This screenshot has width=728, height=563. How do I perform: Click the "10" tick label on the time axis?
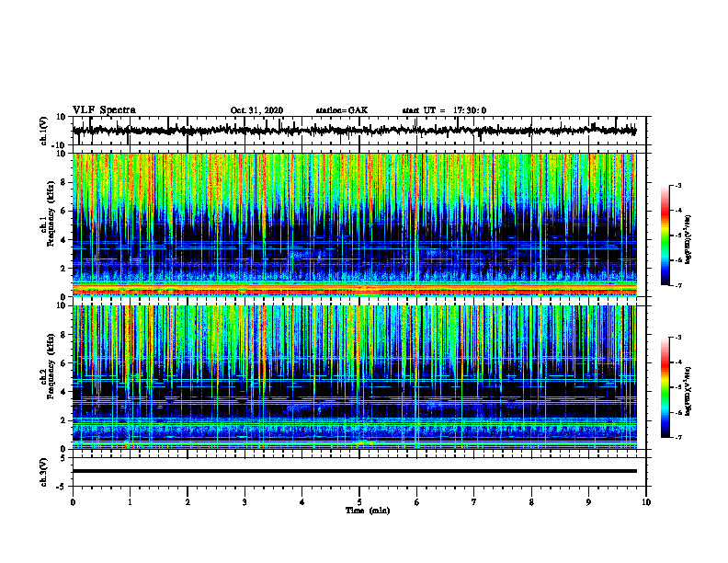[x=646, y=502]
